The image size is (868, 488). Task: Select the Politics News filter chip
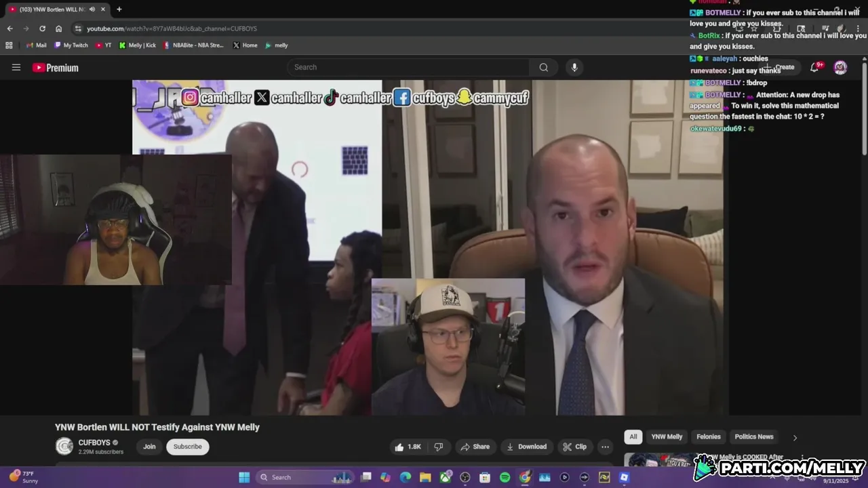pyautogui.click(x=754, y=436)
